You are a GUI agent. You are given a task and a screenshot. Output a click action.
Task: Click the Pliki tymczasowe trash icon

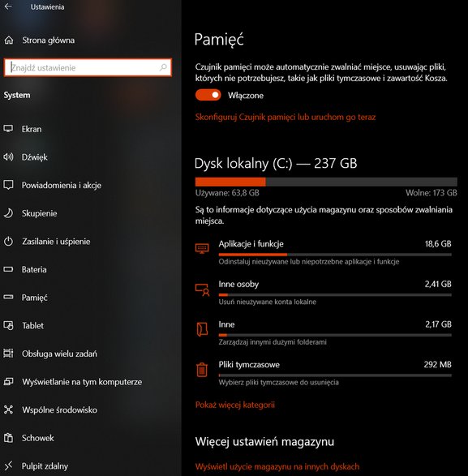point(202,370)
